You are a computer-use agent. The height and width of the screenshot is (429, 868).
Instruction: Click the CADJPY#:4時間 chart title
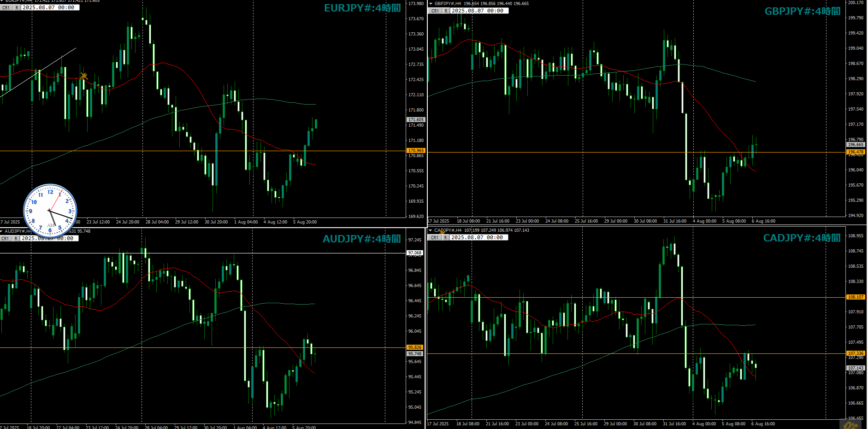coord(802,238)
